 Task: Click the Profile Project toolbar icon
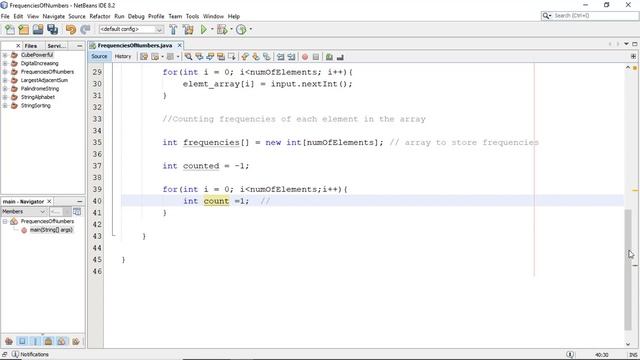pos(242,29)
